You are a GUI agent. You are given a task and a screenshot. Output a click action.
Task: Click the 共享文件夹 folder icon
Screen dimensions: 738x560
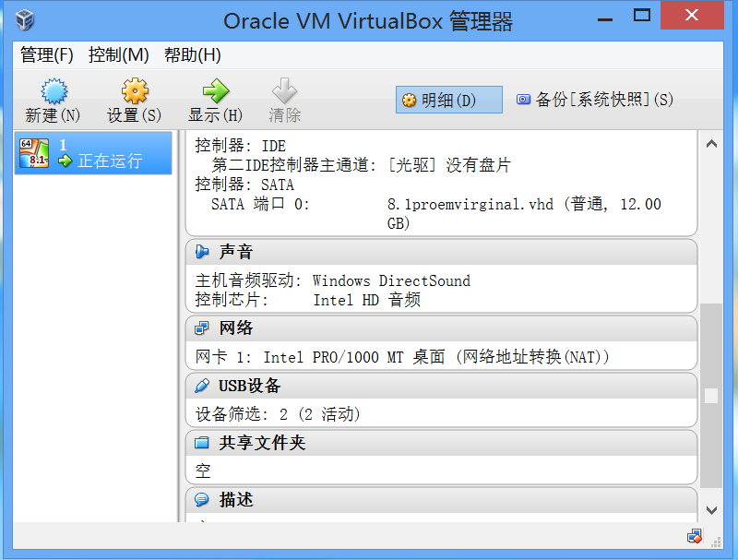pyautogui.click(x=202, y=442)
